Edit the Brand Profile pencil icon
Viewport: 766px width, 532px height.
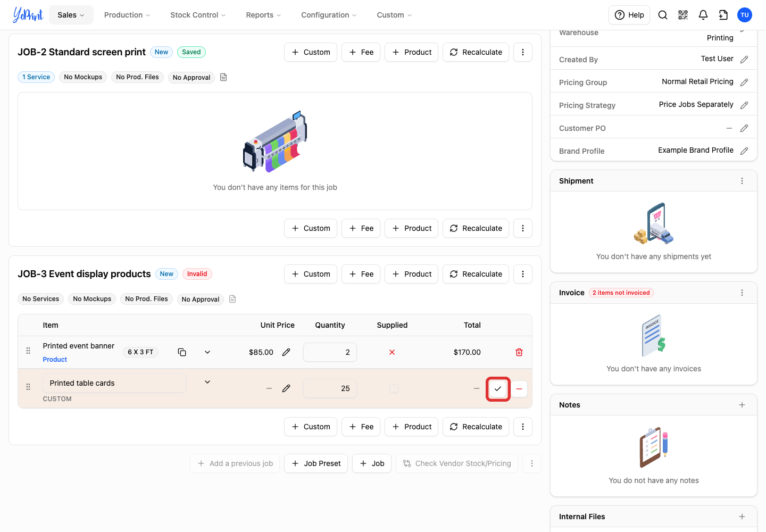tap(744, 151)
